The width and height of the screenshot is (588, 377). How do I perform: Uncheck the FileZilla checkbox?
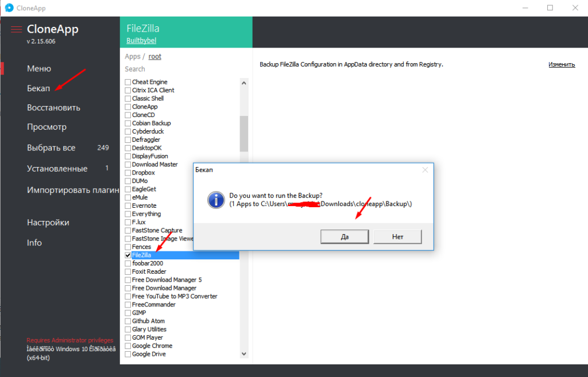tap(128, 255)
